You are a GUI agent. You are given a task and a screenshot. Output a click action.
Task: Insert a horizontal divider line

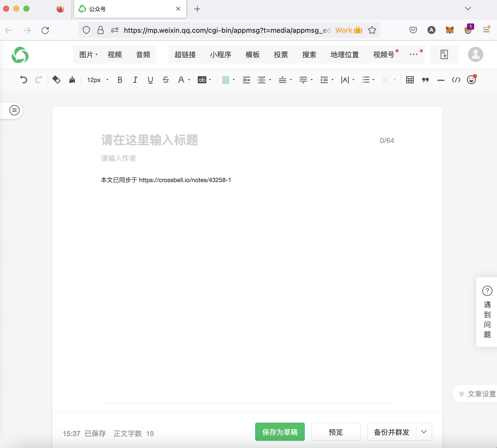[x=441, y=80]
